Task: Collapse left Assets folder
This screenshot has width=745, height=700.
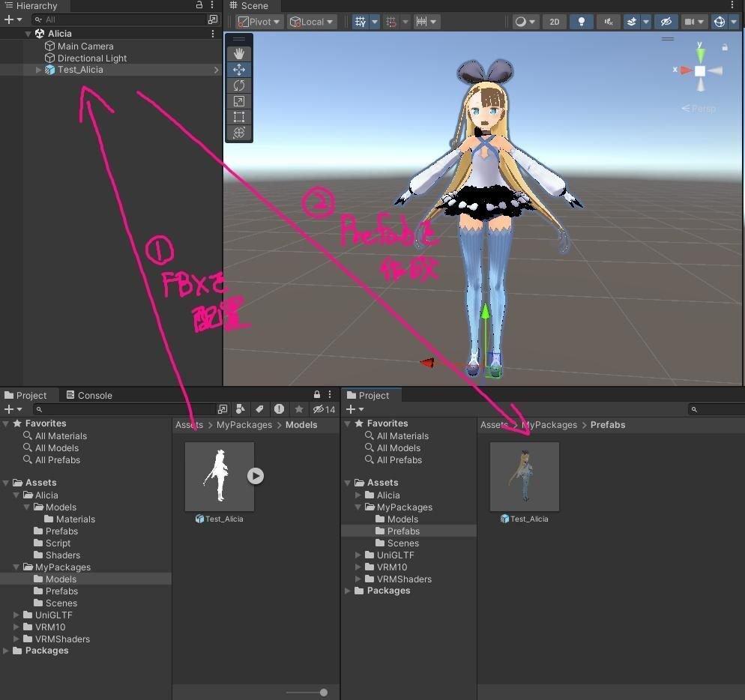Action: 6,483
